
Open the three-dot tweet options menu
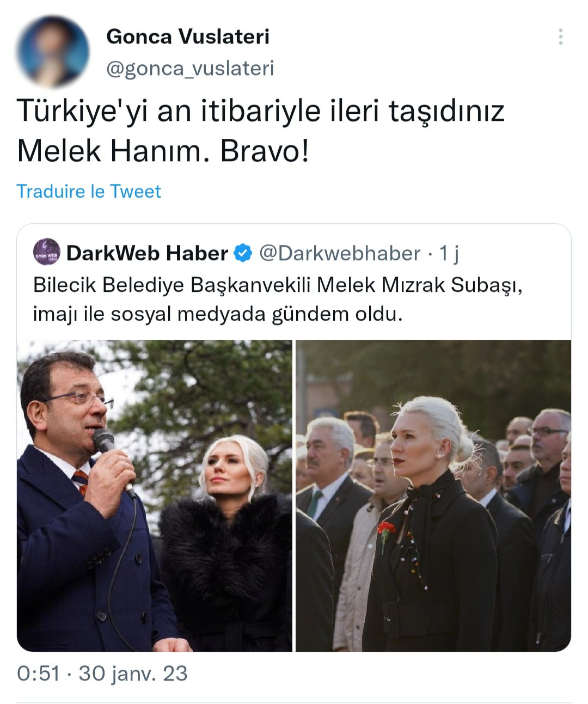pyautogui.click(x=560, y=36)
